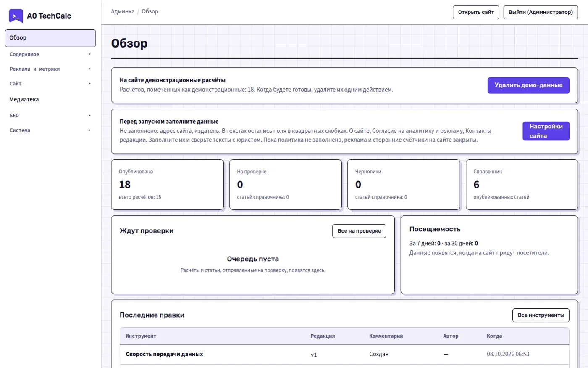Expand the Сайт sidebar section

click(x=50, y=84)
